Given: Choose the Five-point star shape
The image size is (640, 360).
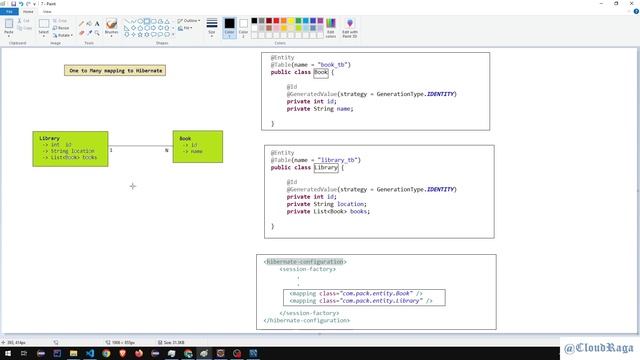Looking at the screenshot, I should tap(140, 34).
